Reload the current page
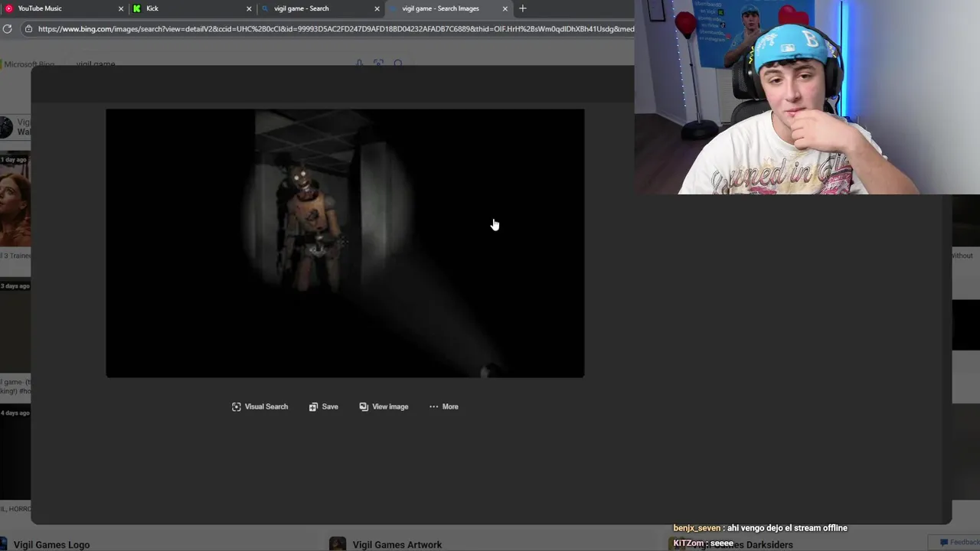The image size is (980, 551). [7, 29]
